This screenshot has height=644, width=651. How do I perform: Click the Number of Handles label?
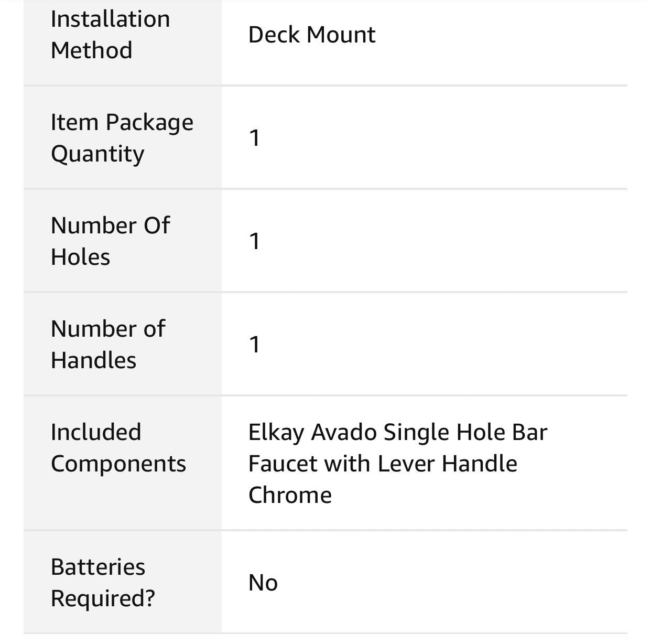108,345
